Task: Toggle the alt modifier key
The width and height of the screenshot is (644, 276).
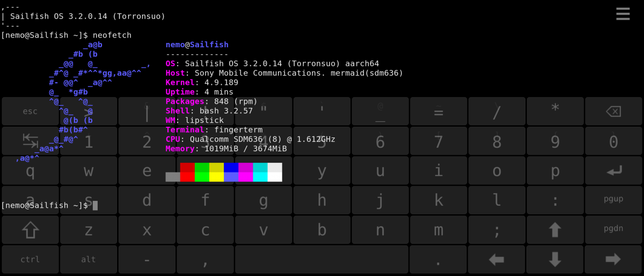Action: tap(89, 259)
